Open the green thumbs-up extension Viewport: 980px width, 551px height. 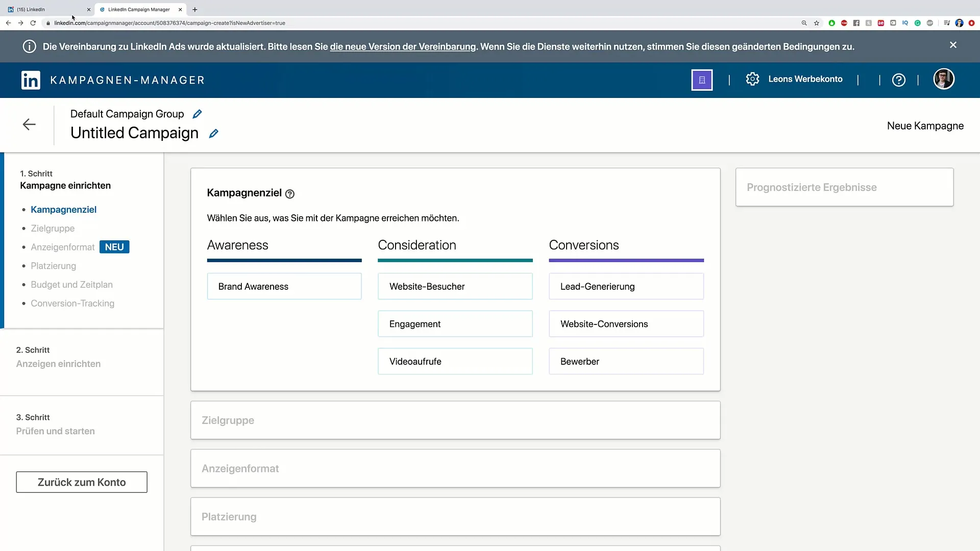(831, 23)
